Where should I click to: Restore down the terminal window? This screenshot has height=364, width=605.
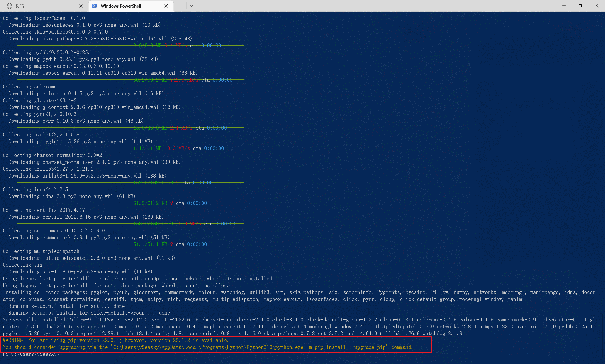(580, 5)
